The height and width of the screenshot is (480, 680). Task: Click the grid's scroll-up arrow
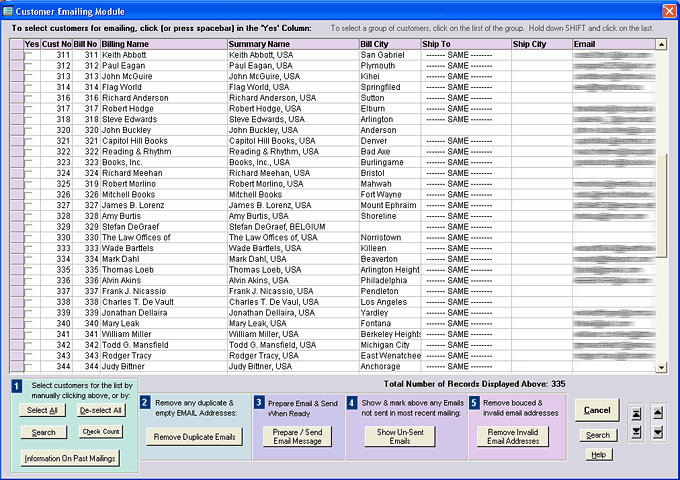pos(661,45)
